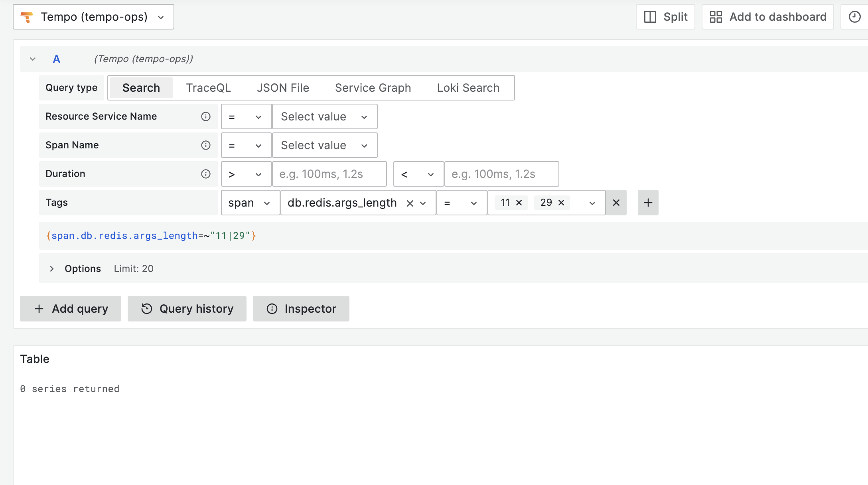
Task: Switch to the Service Graph tab
Action: point(373,88)
